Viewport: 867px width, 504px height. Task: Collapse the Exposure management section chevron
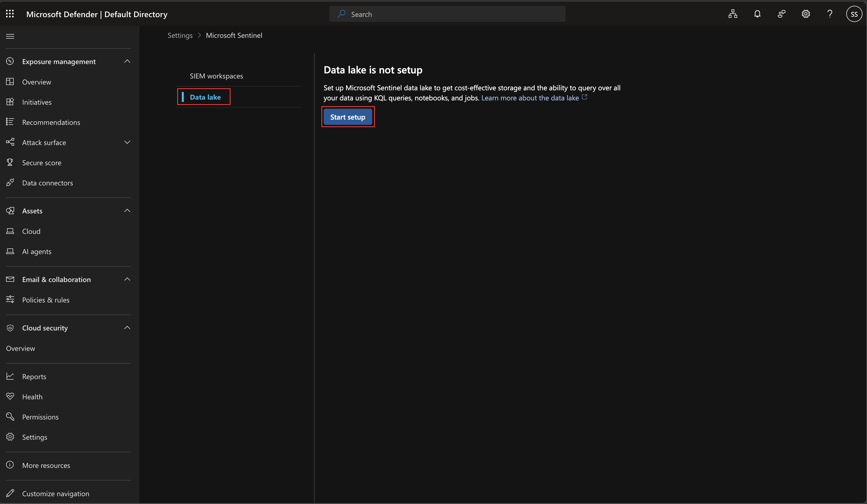(127, 61)
